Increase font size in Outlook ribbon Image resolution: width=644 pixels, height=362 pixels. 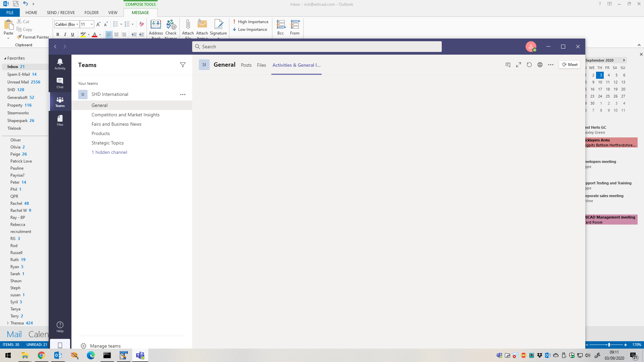pyautogui.click(x=98, y=24)
